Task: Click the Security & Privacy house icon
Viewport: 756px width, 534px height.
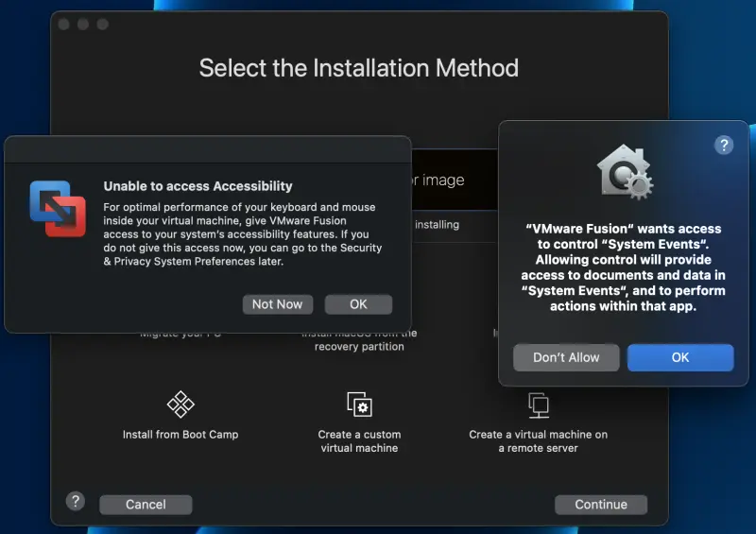Action: click(x=625, y=172)
